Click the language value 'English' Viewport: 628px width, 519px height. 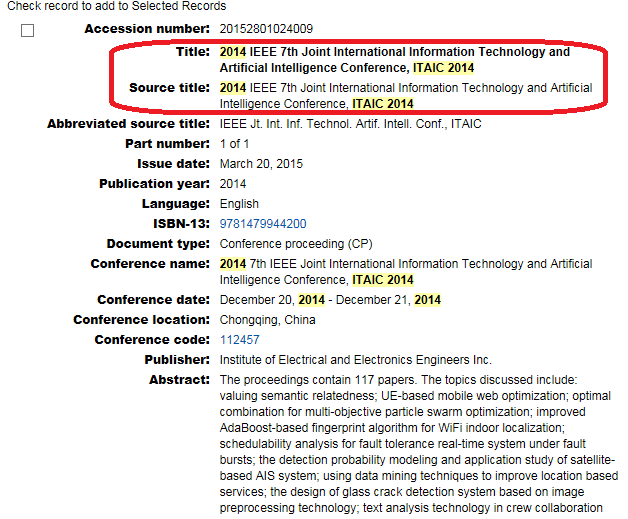tap(239, 204)
